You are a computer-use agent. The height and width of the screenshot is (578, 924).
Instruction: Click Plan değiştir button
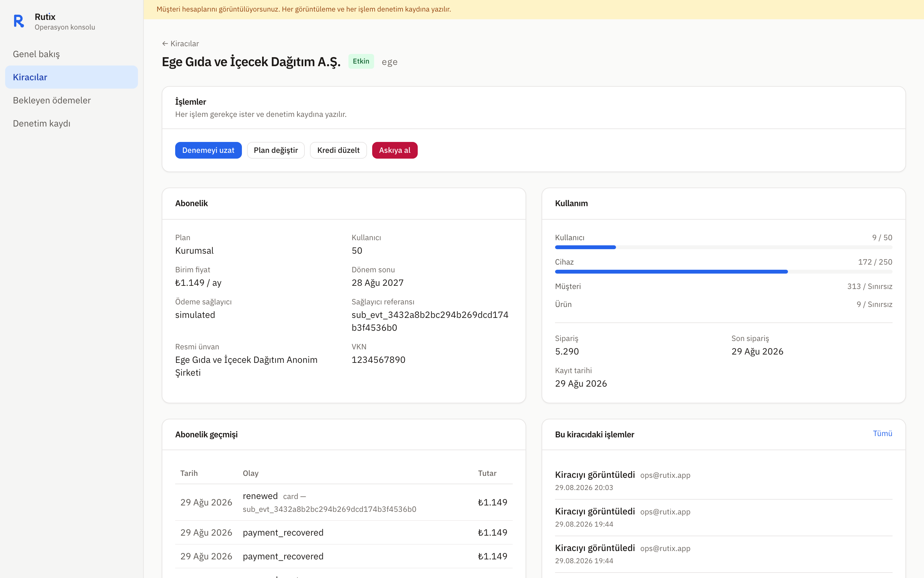coord(276,150)
